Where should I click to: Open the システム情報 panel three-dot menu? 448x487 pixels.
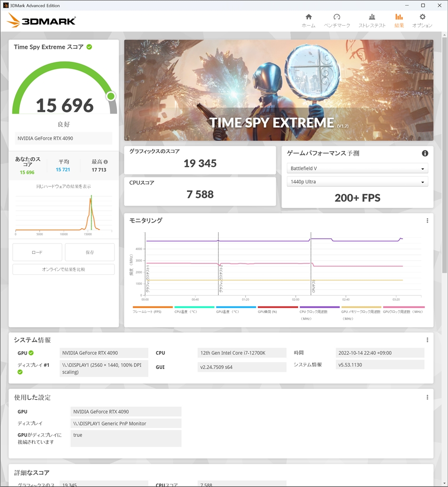click(x=428, y=340)
